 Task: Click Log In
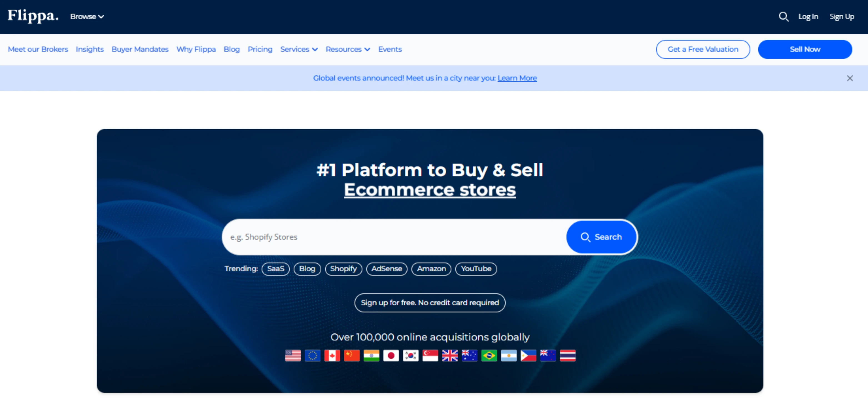808,16
